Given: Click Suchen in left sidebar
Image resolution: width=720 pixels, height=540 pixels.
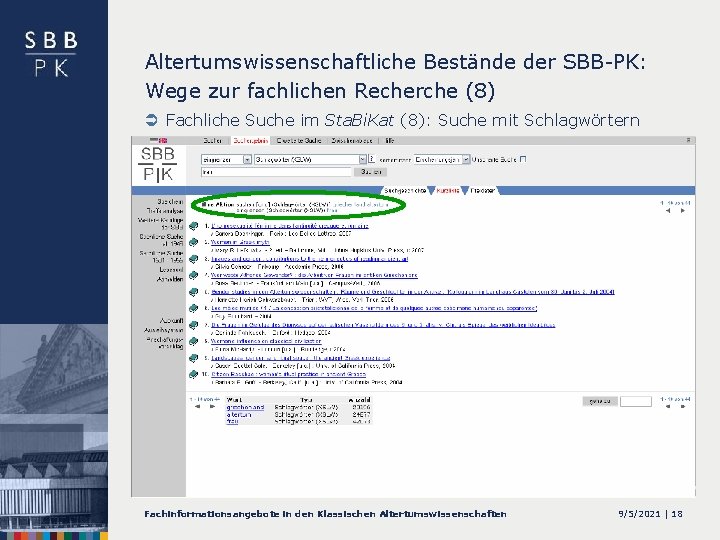Looking at the screenshot, I should tap(170, 202).
